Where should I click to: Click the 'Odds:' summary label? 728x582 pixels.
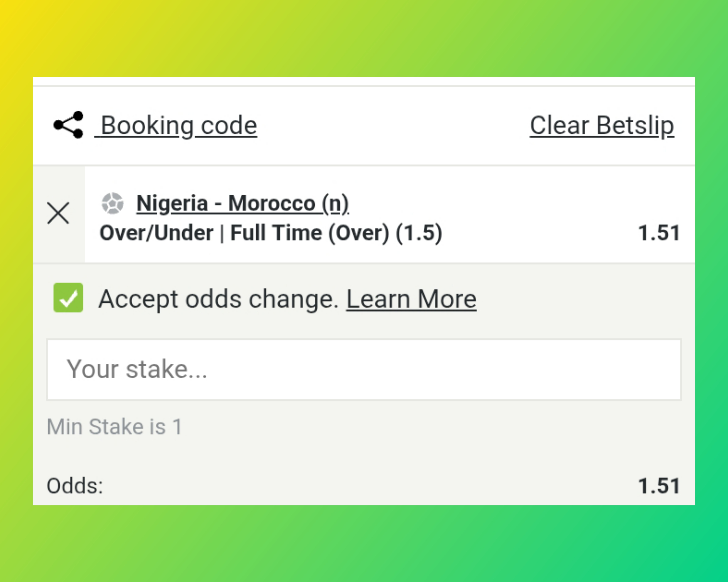click(x=75, y=486)
